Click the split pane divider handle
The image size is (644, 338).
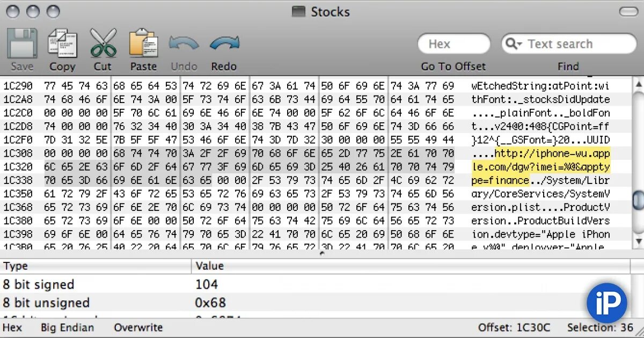(x=321, y=253)
